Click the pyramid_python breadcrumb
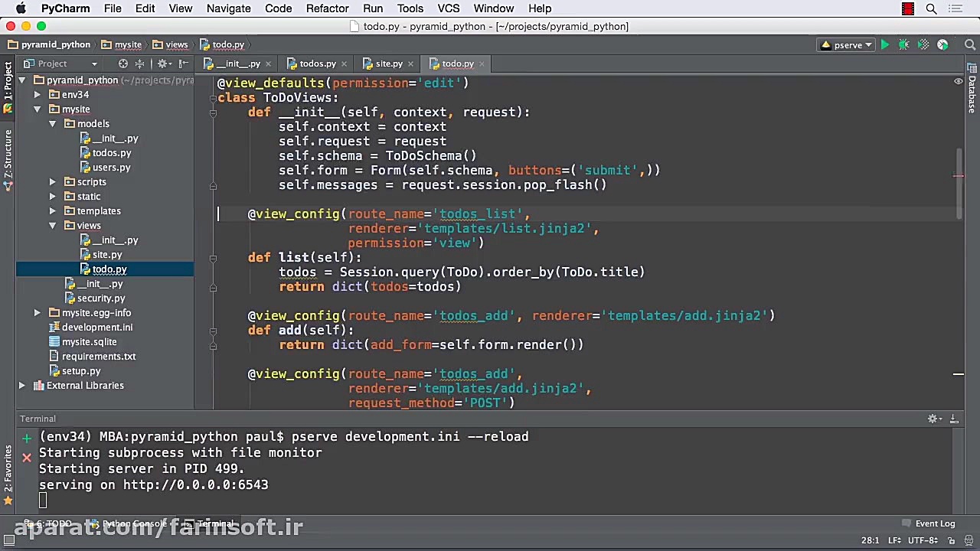This screenshot has width=980, height=551. coord(49,45)
